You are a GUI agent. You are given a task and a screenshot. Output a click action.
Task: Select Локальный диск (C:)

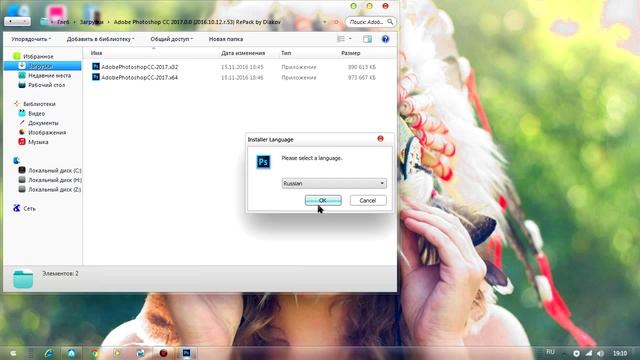(x=54, y=171)
